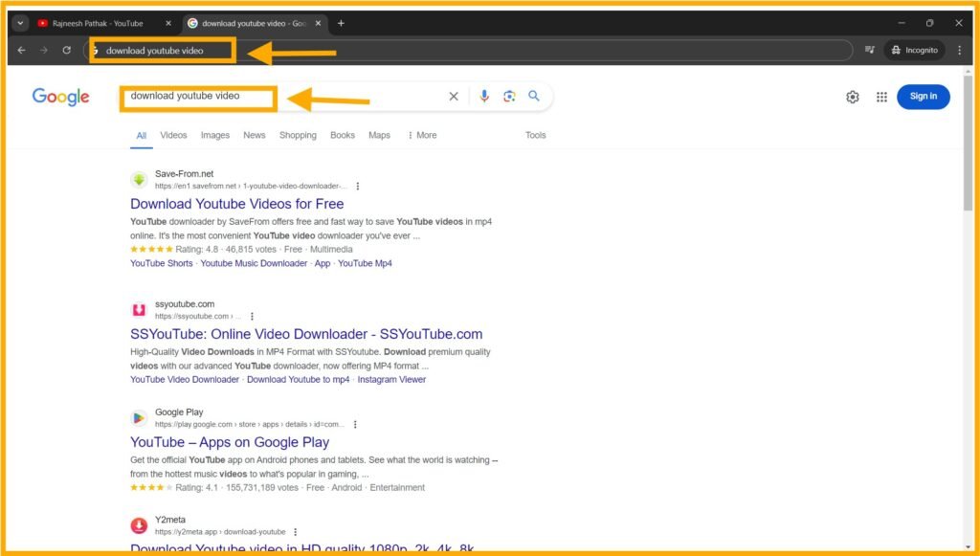Open a new browser tab

tap(341, 23)
